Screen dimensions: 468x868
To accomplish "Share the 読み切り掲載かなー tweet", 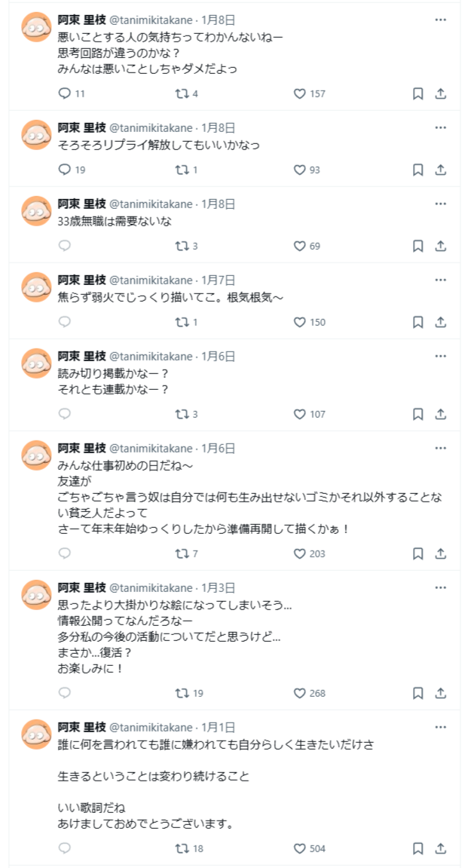I will (x=441, y=414).
